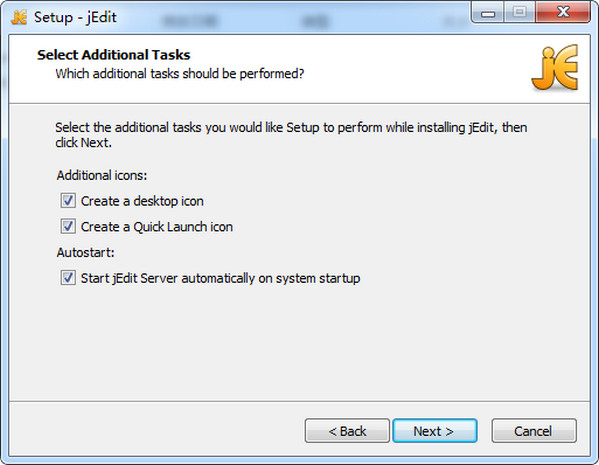The height and width of the screenshot is (465, 599).
Task: Click the 'Select Additional Tasks' heading
Action: click(113, 55)
